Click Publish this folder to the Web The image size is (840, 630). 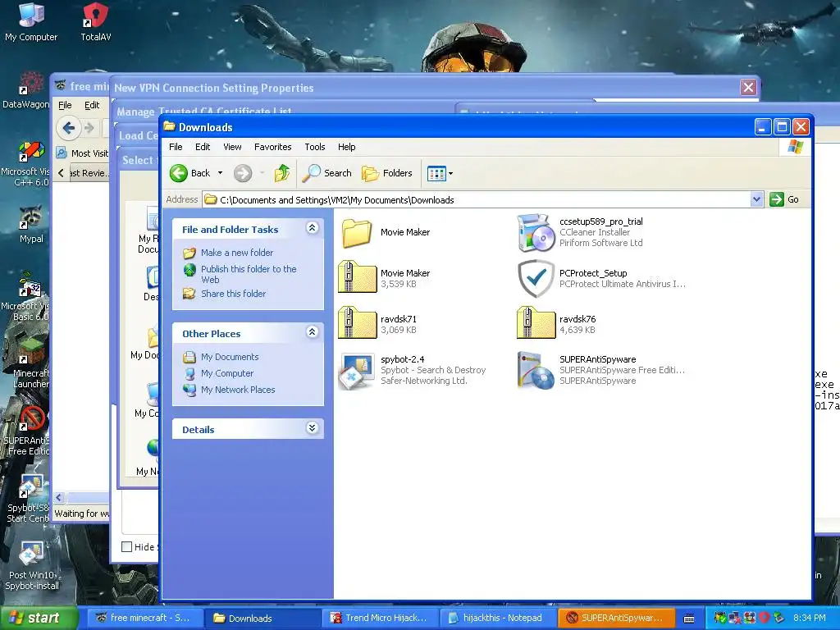(x=249, y=274)
